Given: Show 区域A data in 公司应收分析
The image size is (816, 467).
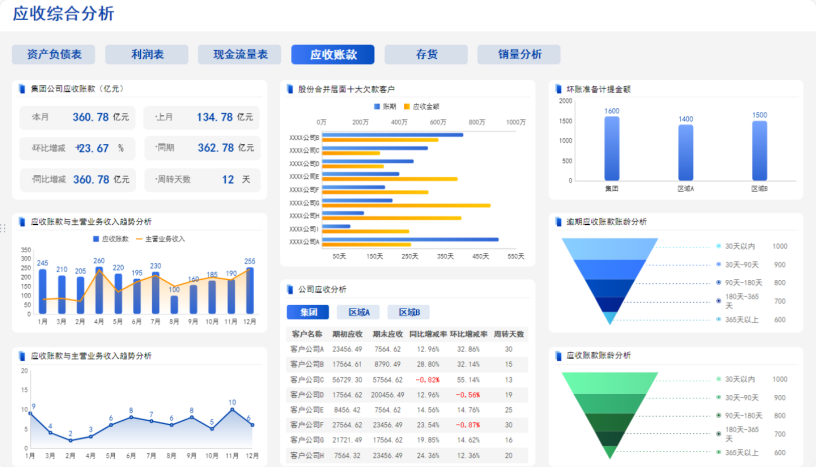Looking at the screenshot, I should pos(358,312).
